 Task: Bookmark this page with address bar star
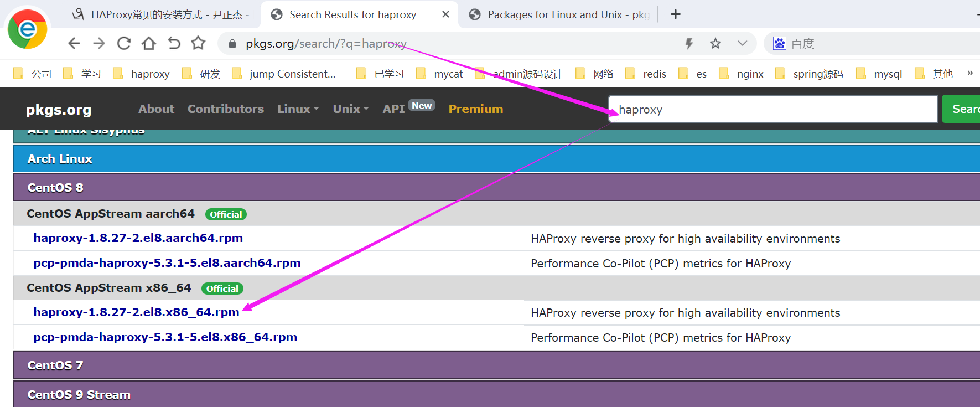(715, 43)
